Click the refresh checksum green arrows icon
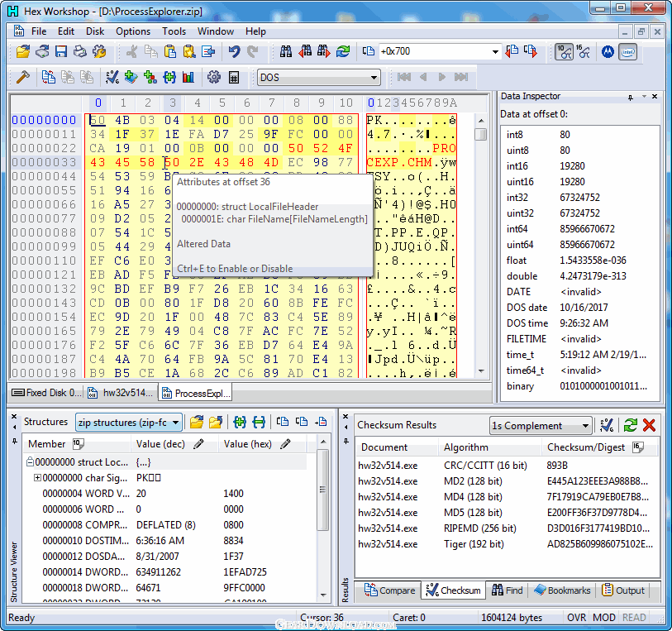 coord(630,425)
